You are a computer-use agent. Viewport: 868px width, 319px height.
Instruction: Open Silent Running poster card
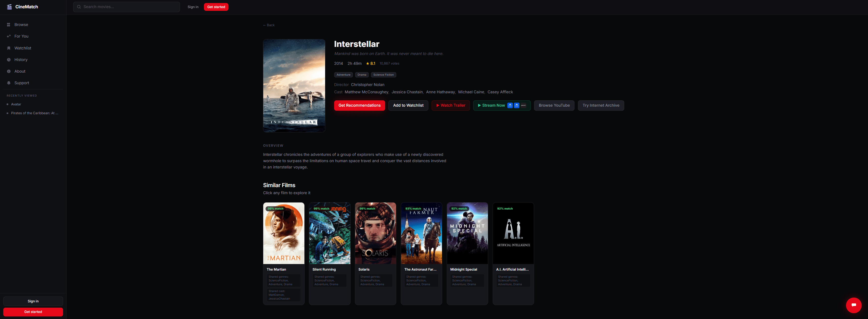330,233
